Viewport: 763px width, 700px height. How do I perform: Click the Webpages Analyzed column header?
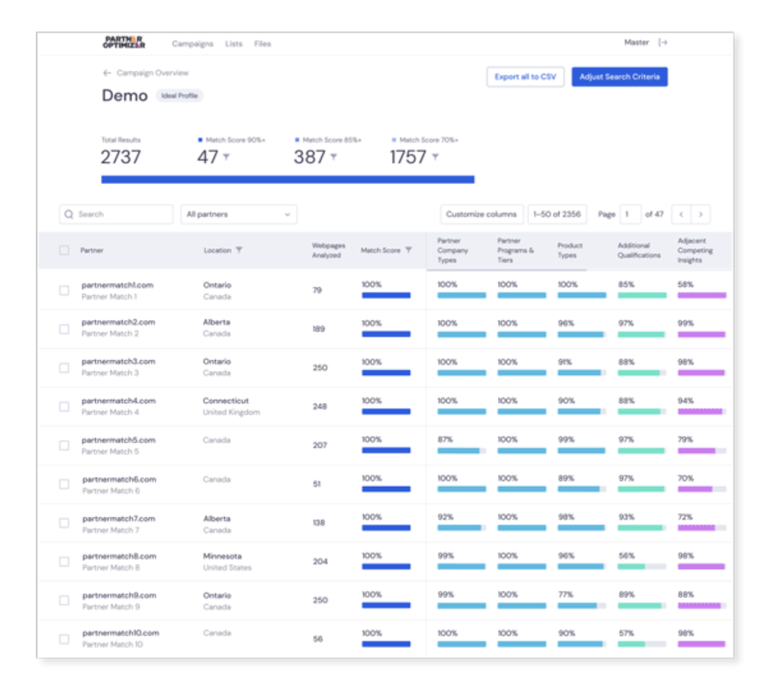(x=328, y=250)
